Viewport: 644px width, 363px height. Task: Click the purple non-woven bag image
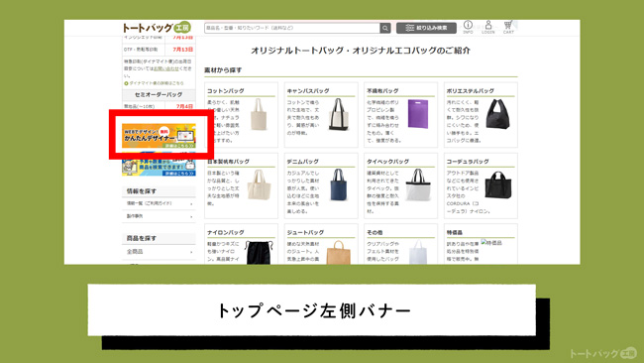(x=418, y=113)
